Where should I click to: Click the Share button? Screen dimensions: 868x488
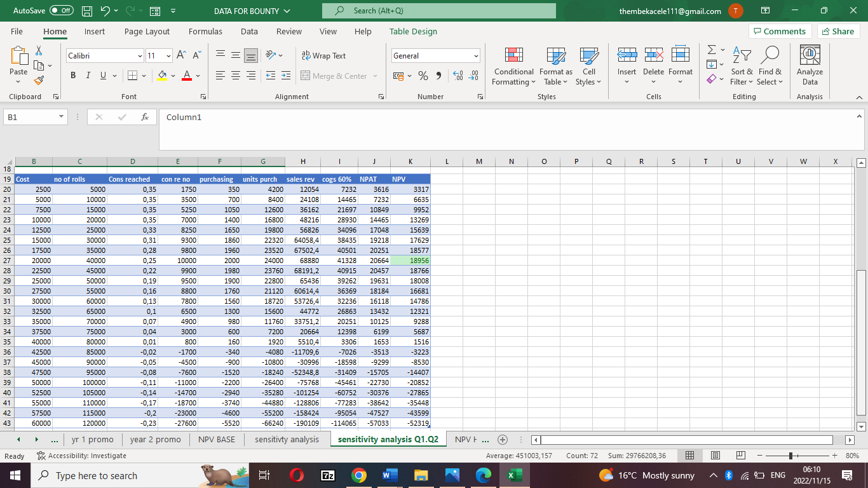pyautogui.click(x=838, y=30)
